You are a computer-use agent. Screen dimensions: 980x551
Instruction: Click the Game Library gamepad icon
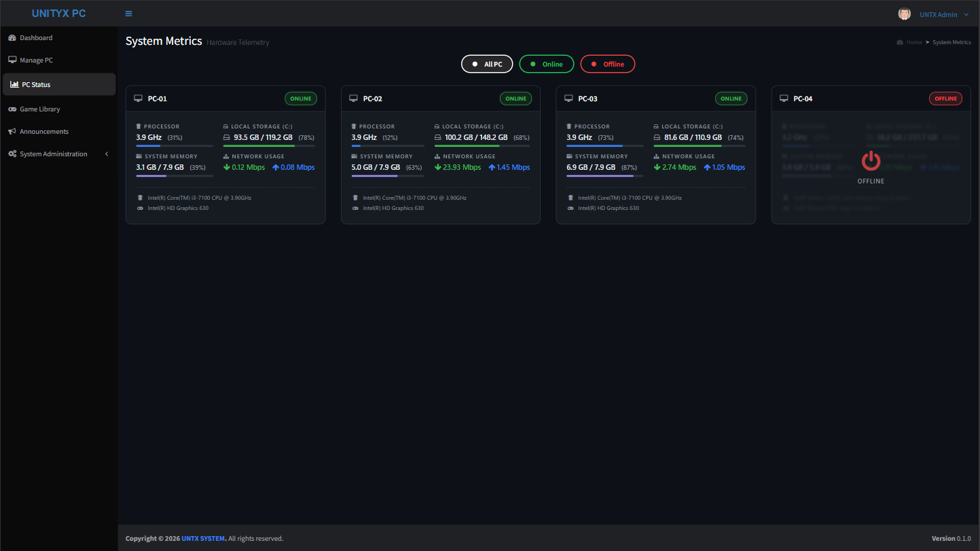click(12, 109)
